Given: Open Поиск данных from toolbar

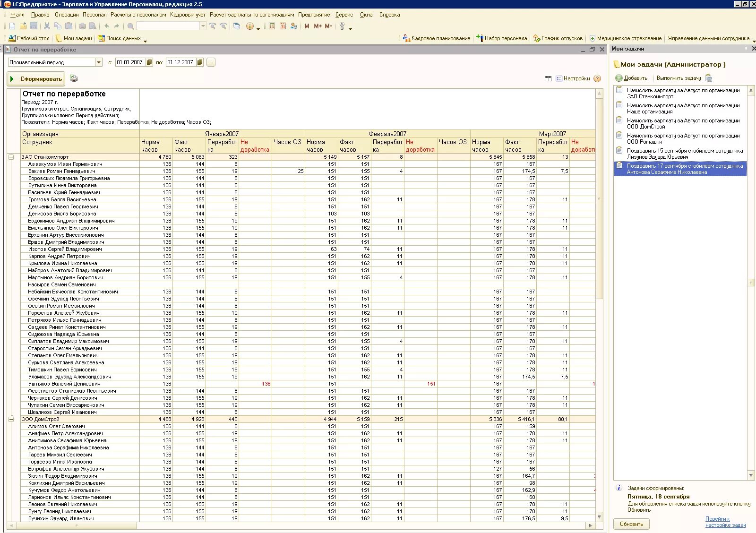Looking at the screenshot, I should (x=120, y=38).
